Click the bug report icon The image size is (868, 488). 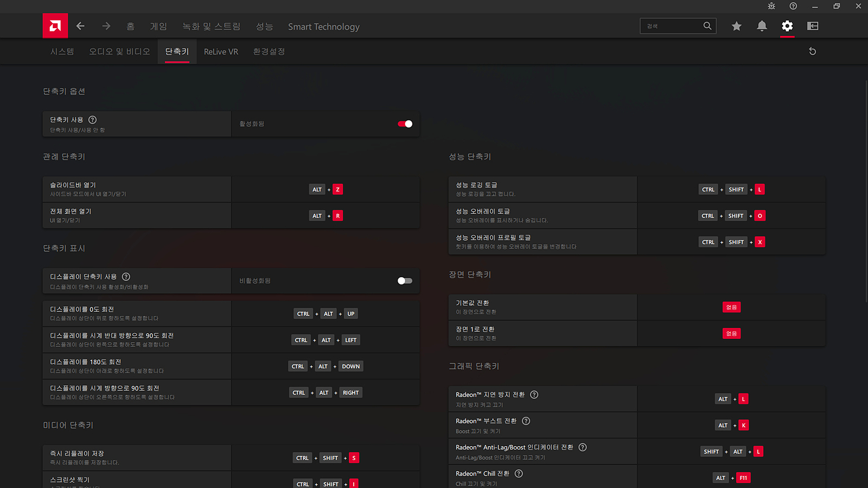pos(771,6)
